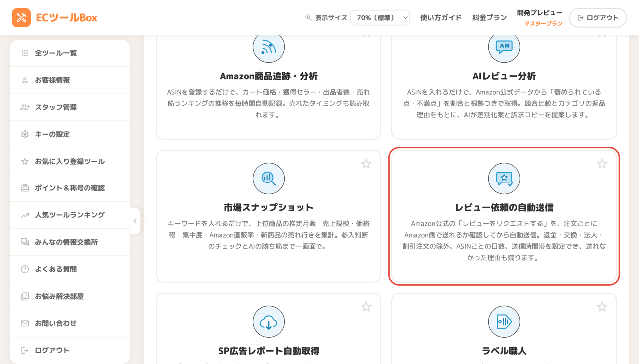
Task: Click the ECツールBox wrench logo icon
Action: [21, 18]
